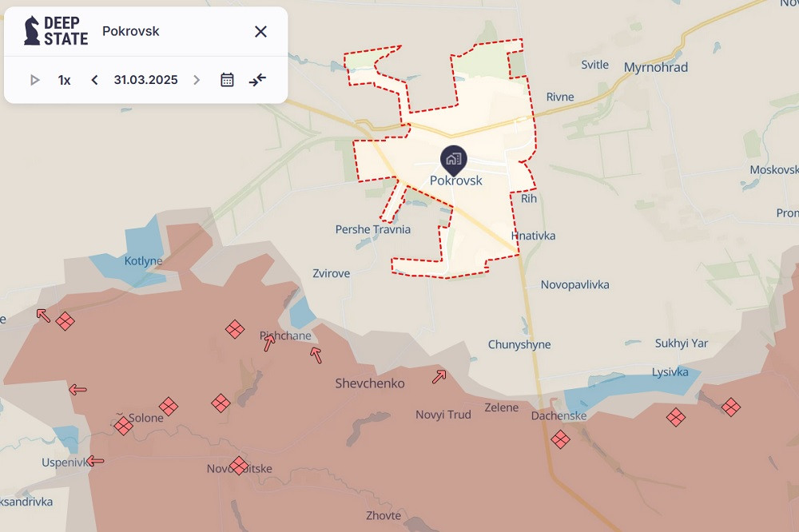Click the Pokrovsk panel title
The height and width of the screenshot is (532, 799).
(x=131, y=32)
